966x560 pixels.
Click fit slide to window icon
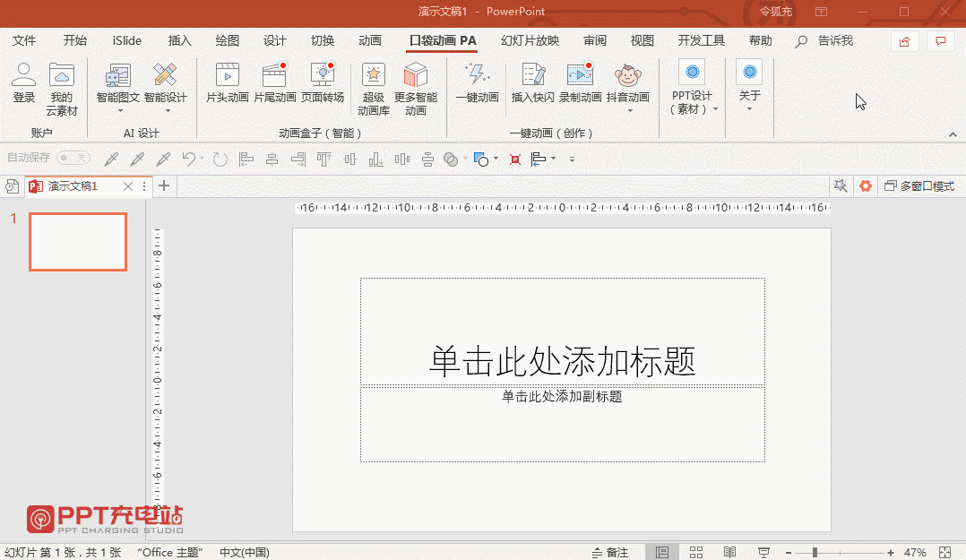945,552
